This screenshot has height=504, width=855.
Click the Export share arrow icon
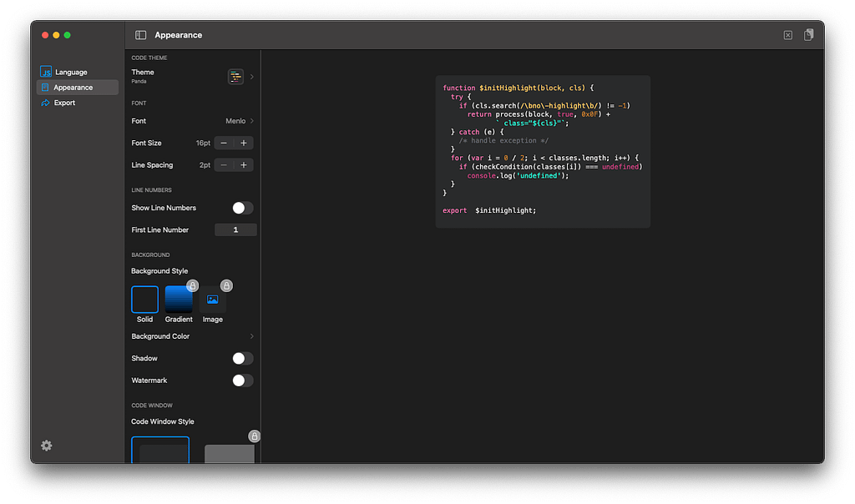point(45,103)
